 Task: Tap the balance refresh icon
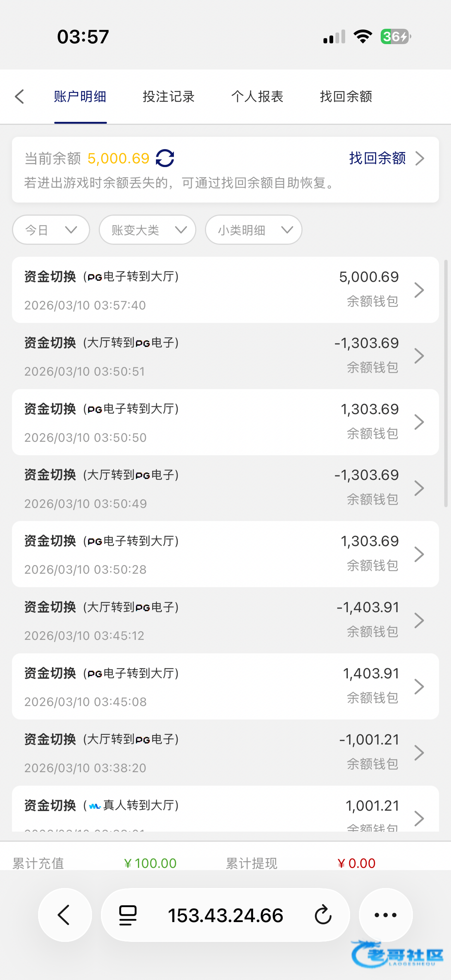click(165, 158)
